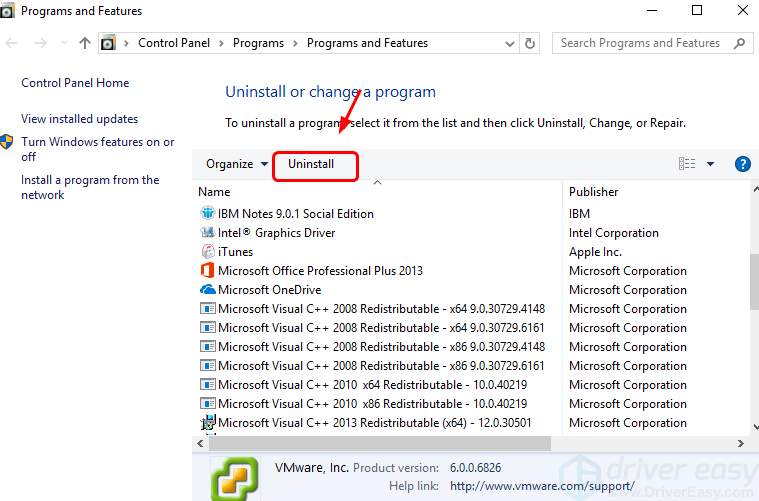Click the horizontal scrollbar left arrow
The width and height of the screenshot is (759, 501).
click(x=200, y=443)
